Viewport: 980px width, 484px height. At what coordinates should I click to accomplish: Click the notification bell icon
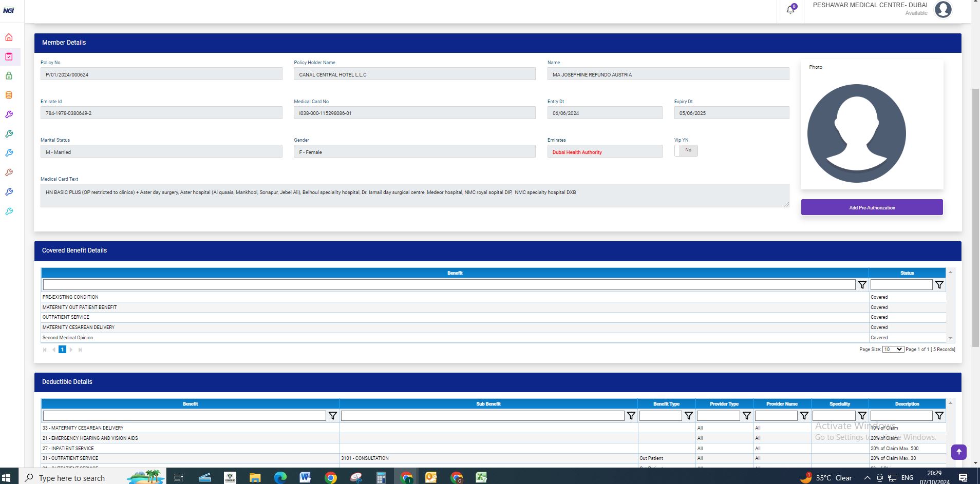tap(790, 10)
